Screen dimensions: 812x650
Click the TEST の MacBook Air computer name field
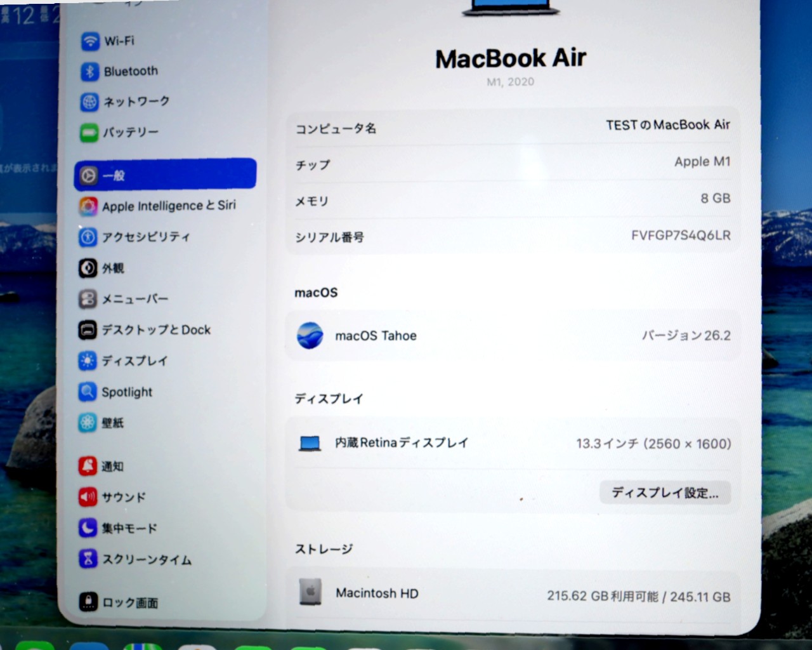click(667, 126)
